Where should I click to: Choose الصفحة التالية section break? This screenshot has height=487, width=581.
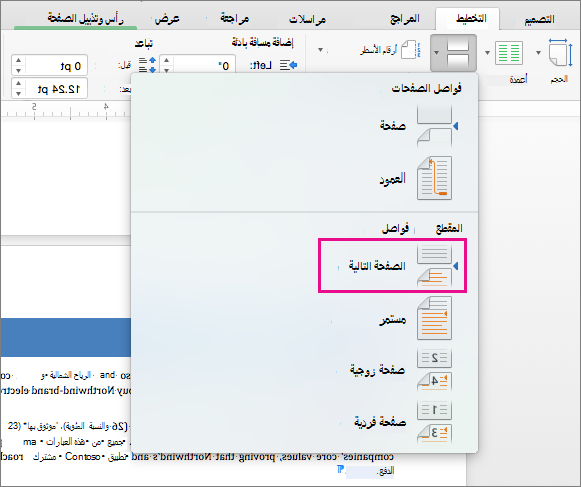coord(392,266)
